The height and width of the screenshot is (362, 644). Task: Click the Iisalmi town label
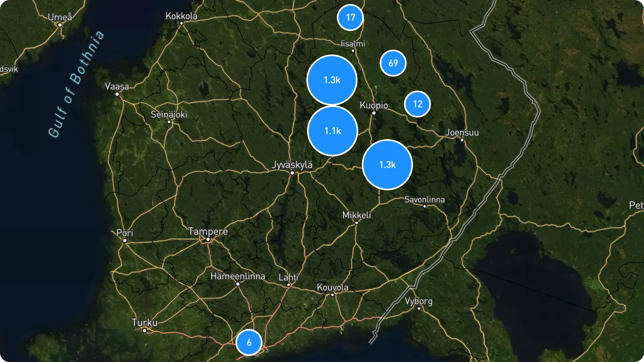(353, 43)
